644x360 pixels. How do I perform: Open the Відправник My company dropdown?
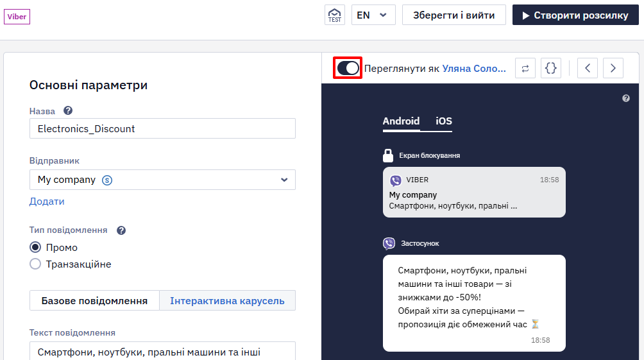pos(162,180)
